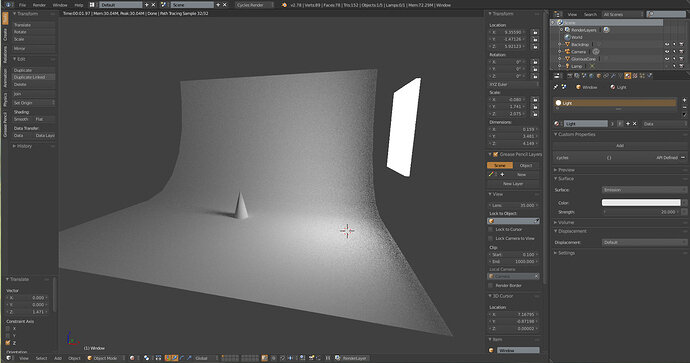This screenshot has height=363, width=690.
Task: Click the viewport shading sphere icon
Action: click(132, 358)
